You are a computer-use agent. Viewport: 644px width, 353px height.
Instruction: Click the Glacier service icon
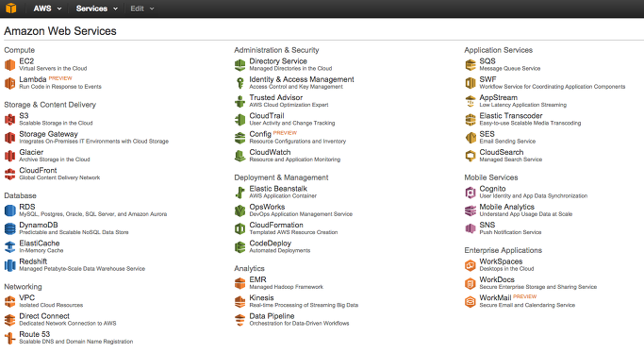pyautogui.click(x=9, y=156)
